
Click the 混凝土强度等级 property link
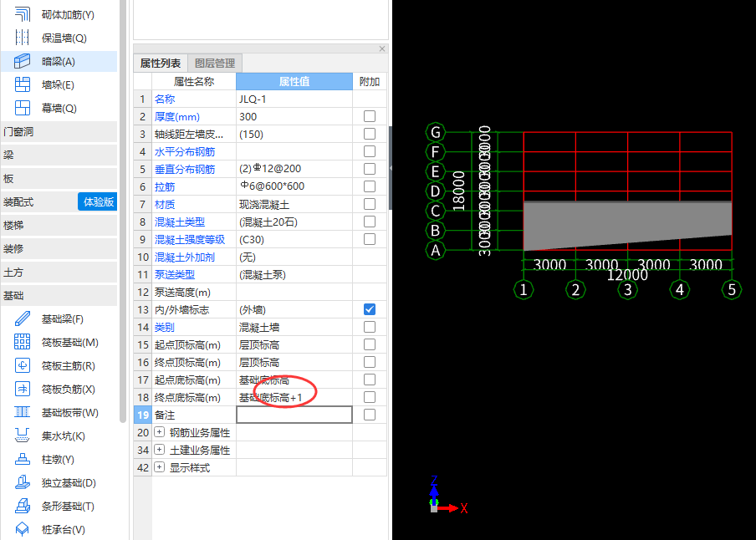[190, 240]
